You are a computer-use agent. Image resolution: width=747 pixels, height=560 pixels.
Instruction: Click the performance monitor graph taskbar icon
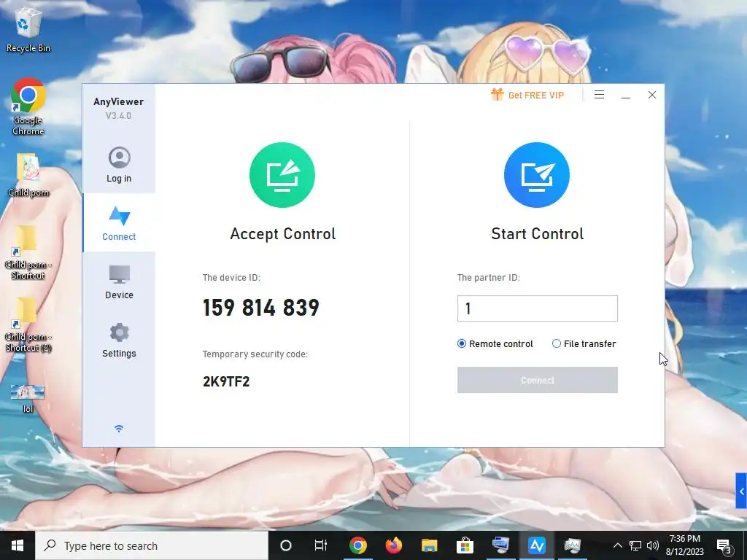pyautogui.click(x=572, y=545)
